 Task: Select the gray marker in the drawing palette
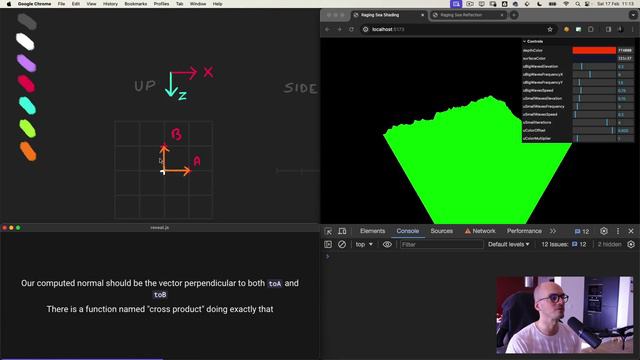(x=27, y=22)
